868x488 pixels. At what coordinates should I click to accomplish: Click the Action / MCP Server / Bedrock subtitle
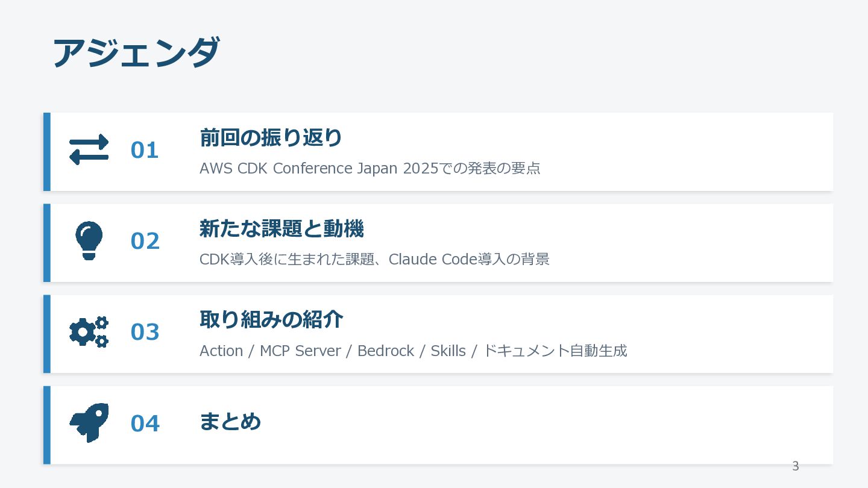coord(307,351)
